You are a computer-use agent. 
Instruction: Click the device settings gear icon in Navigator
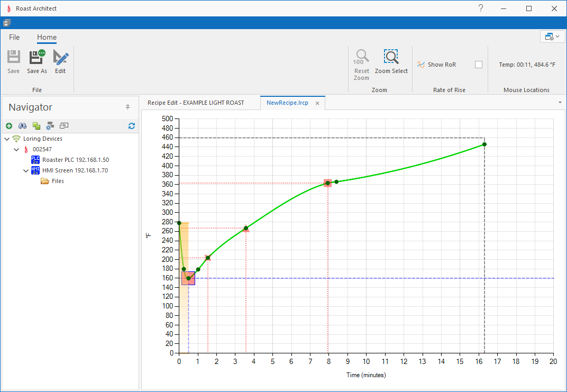[50, 126]
